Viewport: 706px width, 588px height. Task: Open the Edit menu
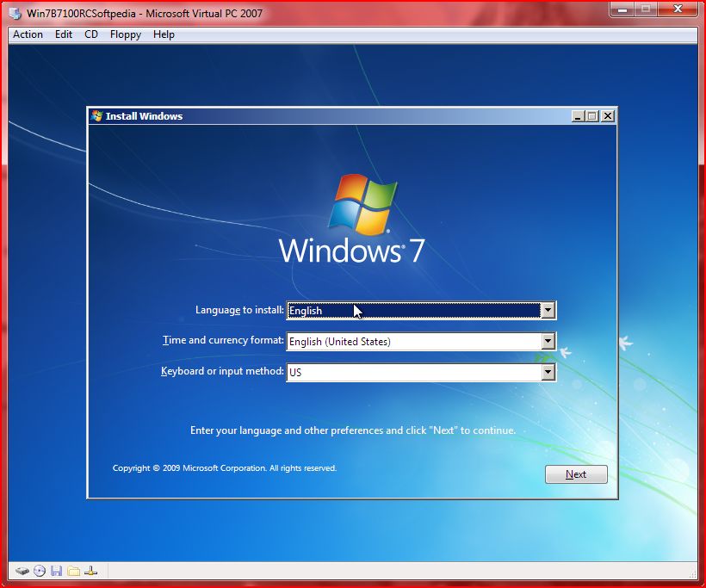point(63,34)
